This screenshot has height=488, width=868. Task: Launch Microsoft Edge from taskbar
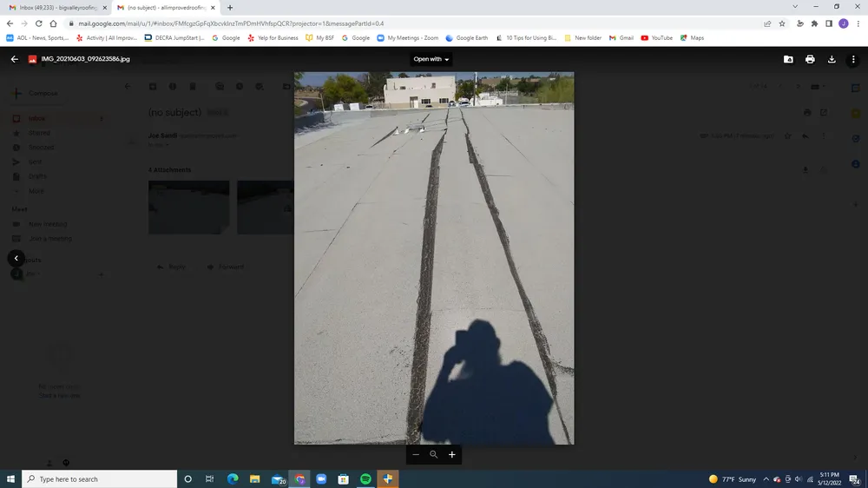[x=233, y=479]
